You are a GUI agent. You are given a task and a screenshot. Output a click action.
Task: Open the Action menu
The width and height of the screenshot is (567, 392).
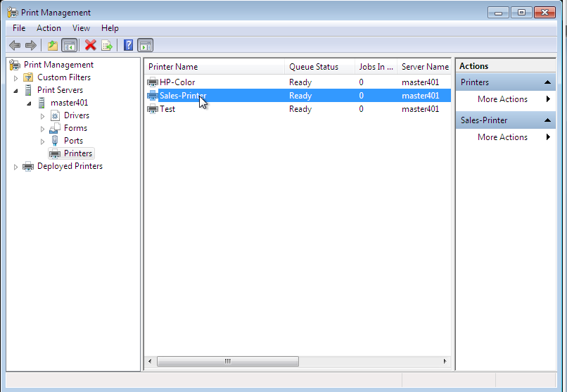[x=49, y=28]
